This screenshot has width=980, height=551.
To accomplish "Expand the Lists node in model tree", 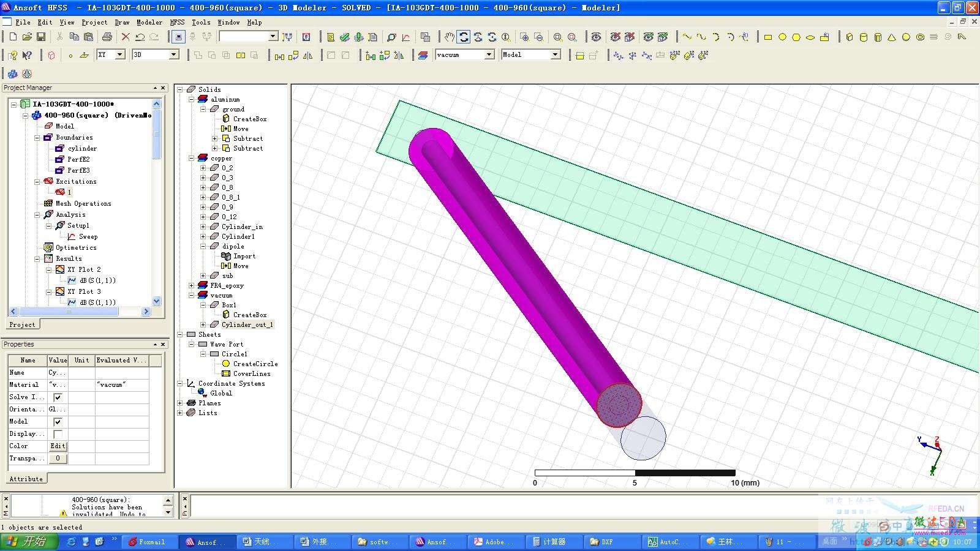I will pos(180,413).
